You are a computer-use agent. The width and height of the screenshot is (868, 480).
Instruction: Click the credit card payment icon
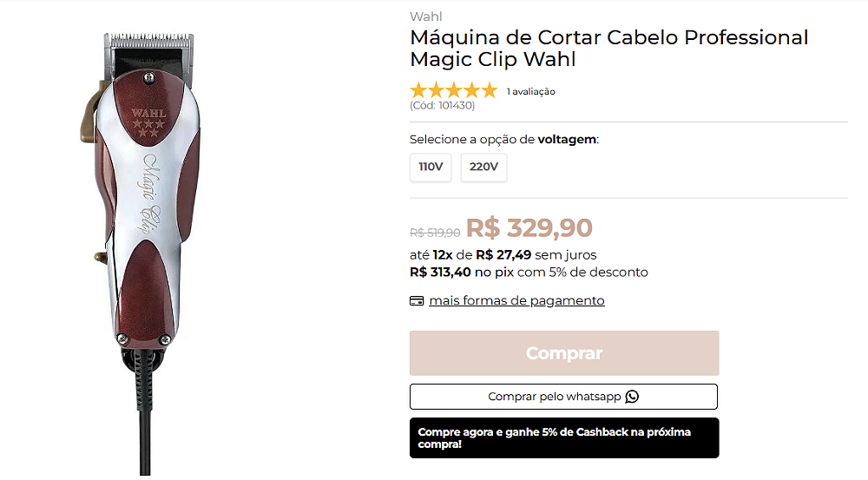pyautogui.click(x=417, y=301)
